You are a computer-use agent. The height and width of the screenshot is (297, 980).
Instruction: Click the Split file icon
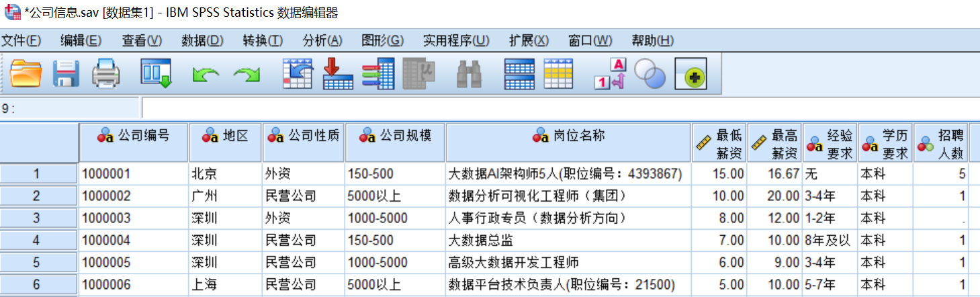pos(519,74)
